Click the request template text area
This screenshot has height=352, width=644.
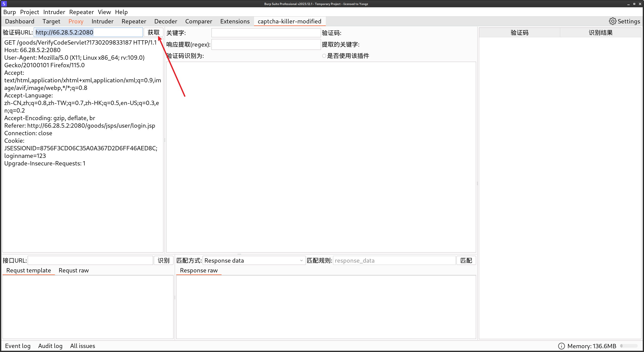pyautogui.click(x=88, y=307)
